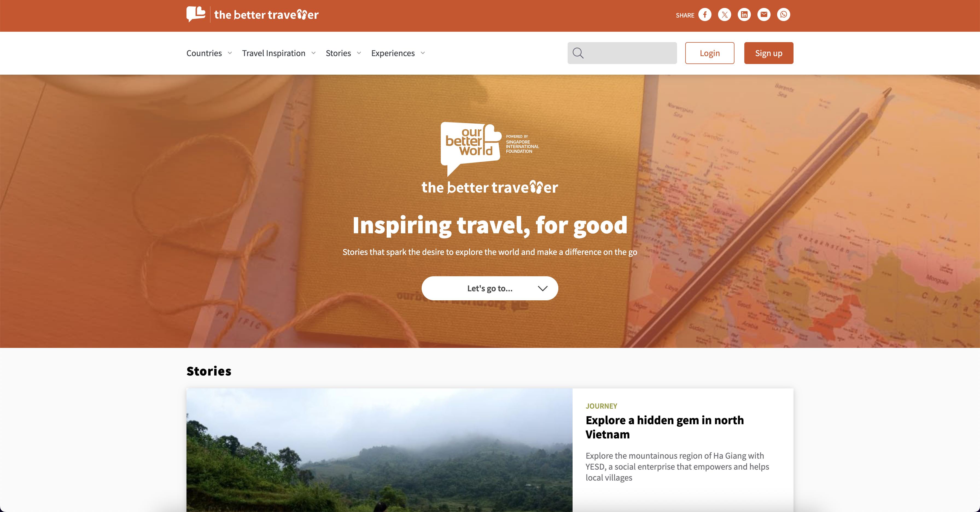Open "Explore a hidden gem in north Vietnam" story
This screenshot has height=512, width=980.
pyautogui.click(x=664, y=427)
